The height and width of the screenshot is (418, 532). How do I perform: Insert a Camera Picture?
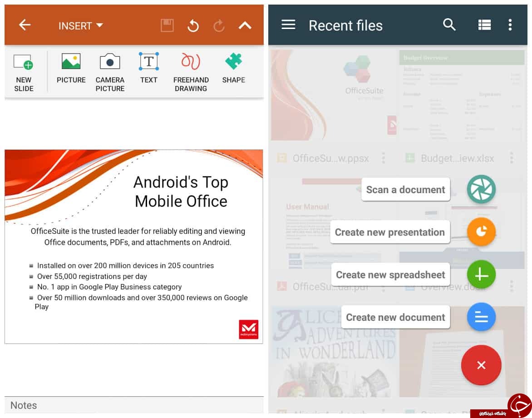(x=110, y=72)
